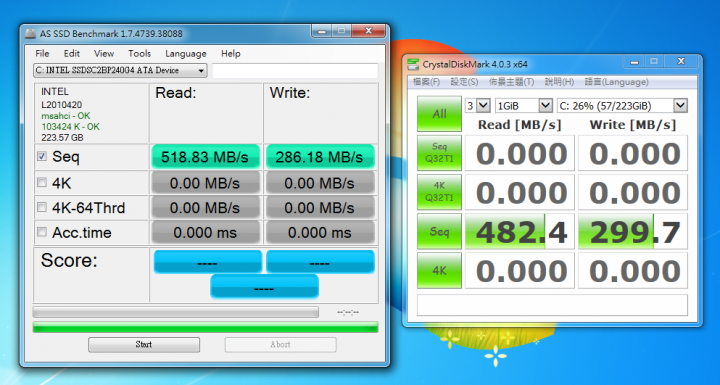Open the test count dropdown showing 3

pyautogui.click(x=478, y=106)
